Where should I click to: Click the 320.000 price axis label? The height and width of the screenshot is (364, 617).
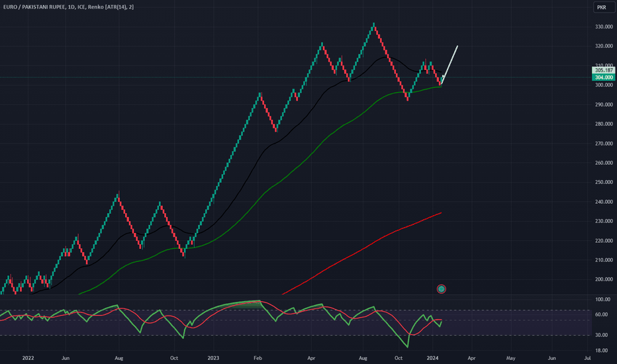coord(604,46)
